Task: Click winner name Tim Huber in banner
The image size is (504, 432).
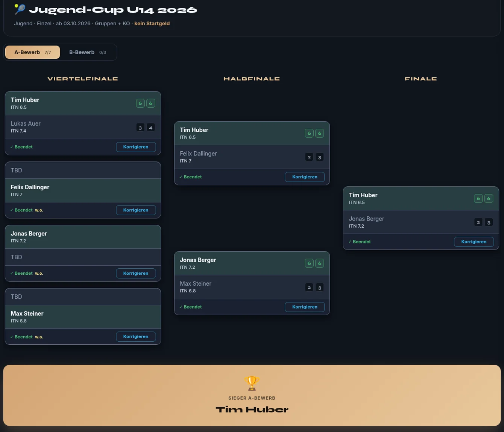Action: pos(252,409)
